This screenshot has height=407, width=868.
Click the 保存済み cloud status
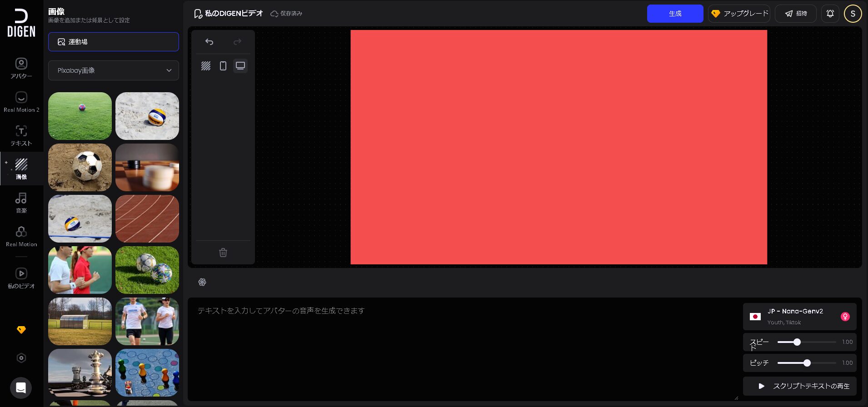coord(286,14)
